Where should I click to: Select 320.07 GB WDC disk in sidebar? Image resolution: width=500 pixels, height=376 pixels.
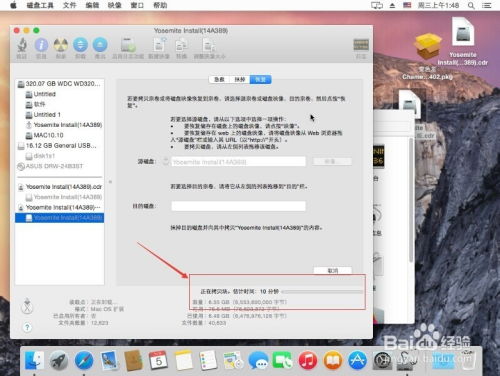coord(59,84)
